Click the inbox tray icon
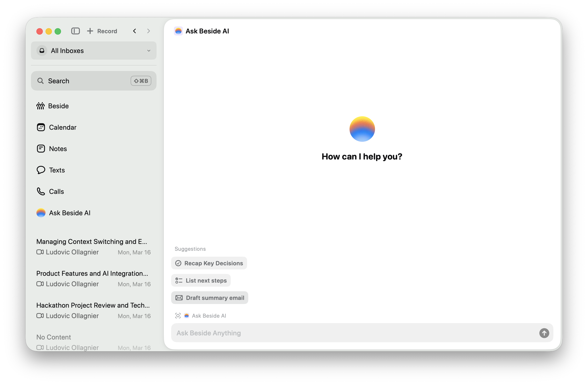588x385 pixels. click(42, 51)
